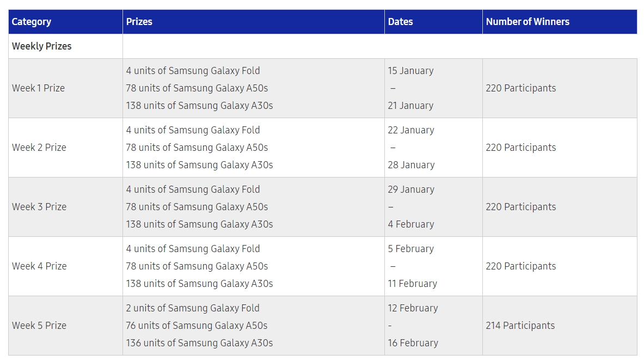Viewport: 644px width, 361px height.
Task: Click the Dates column header
Action: pyautogui.click(x=400, y=22)
